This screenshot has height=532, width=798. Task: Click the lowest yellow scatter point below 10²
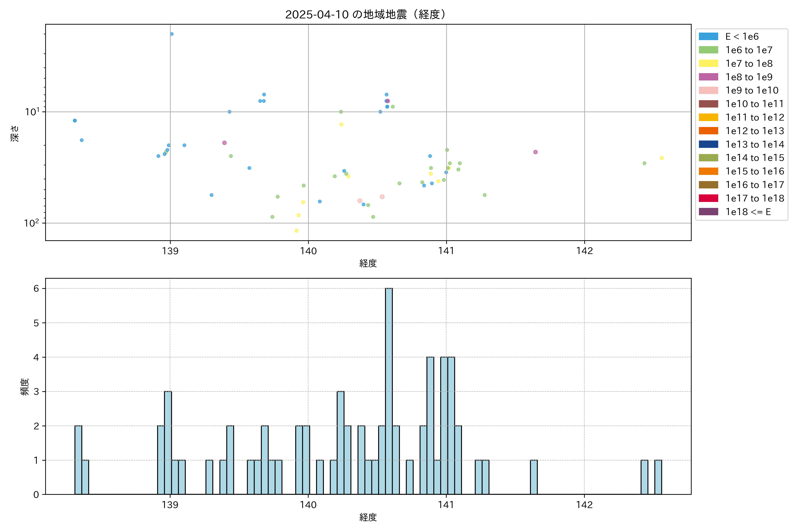[x=297, y=231]
